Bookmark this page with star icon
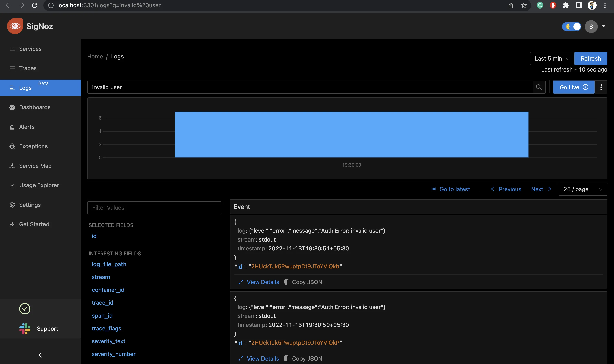Viewport: 614px width, 364px height. (x=523, y=5)
